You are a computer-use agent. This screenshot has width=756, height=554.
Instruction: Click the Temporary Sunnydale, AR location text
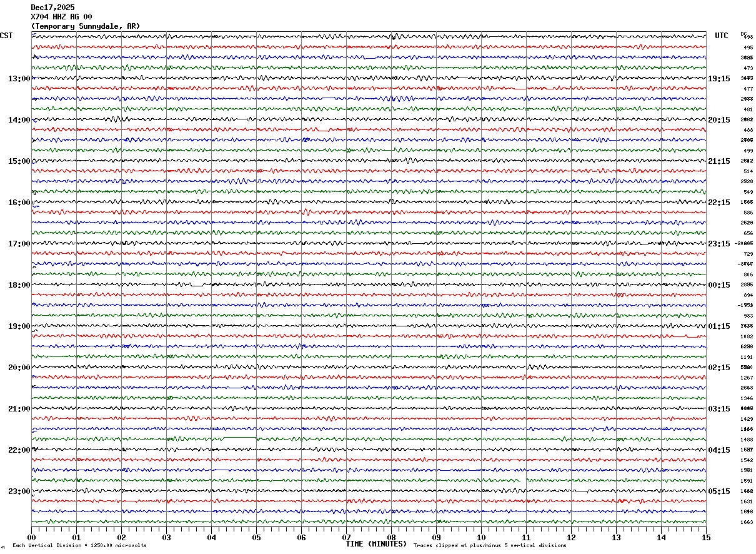(x=86, y=26)
